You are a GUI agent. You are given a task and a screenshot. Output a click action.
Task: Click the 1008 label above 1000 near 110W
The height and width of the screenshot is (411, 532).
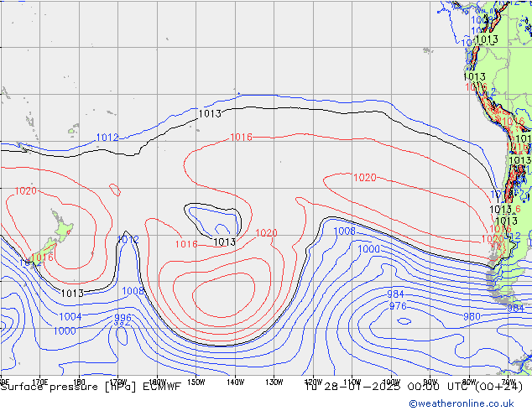pyautogui.click(x=344, y=231)
